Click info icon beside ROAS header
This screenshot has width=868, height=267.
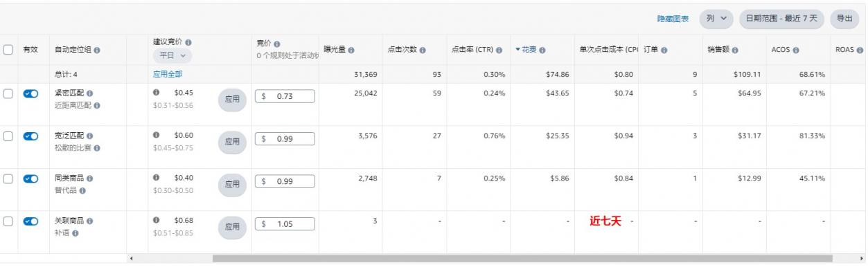pyautogui.click(x=860, y=50)
